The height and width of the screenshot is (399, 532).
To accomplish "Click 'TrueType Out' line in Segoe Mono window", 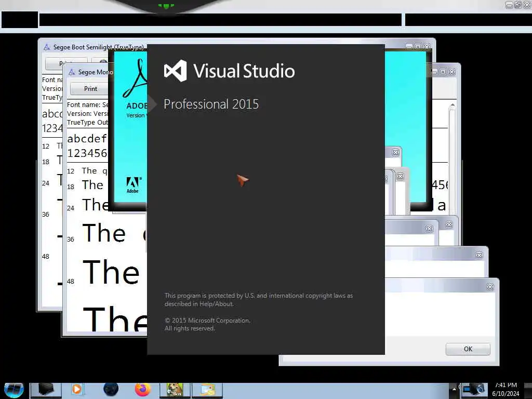I will point(87,122).
